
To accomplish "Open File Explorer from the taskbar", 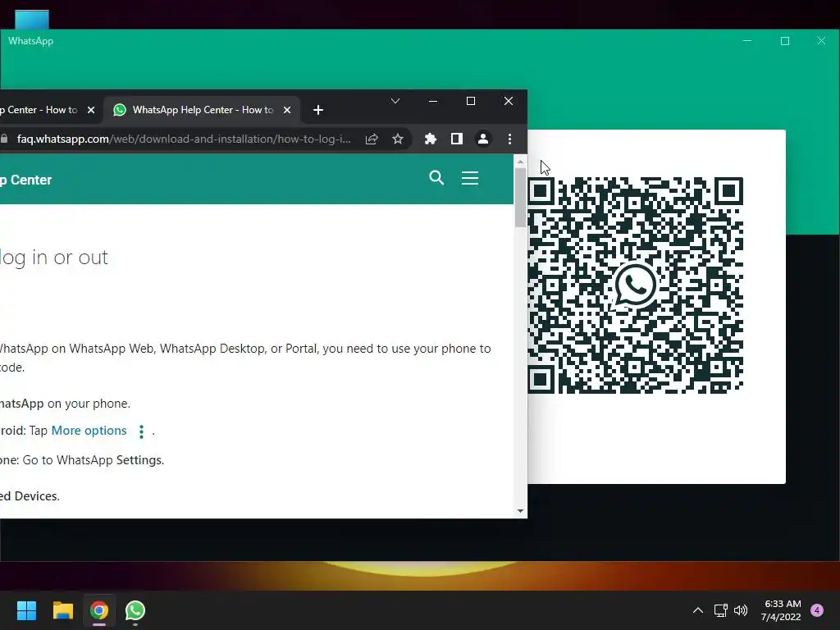I will click(x=62, y=610).
